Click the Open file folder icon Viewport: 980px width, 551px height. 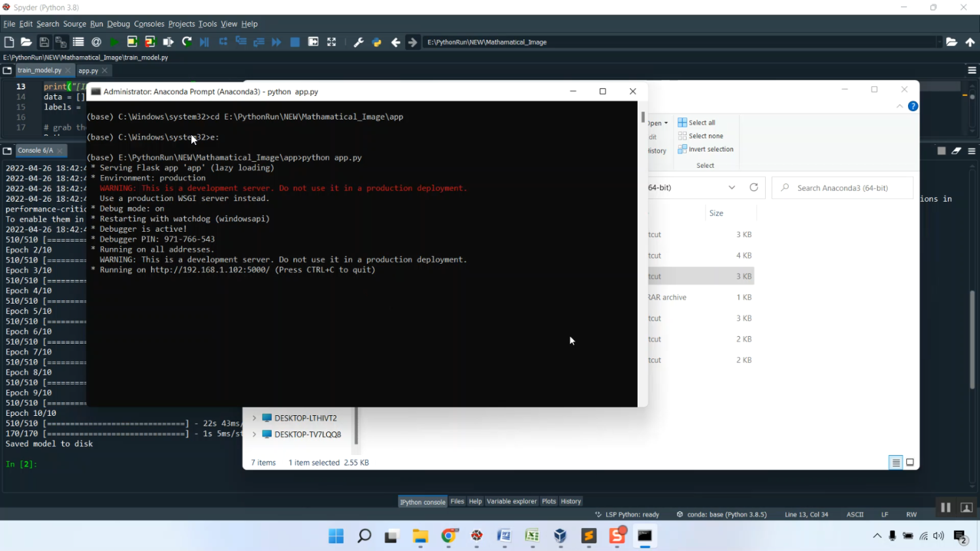(x=26, y=42)
